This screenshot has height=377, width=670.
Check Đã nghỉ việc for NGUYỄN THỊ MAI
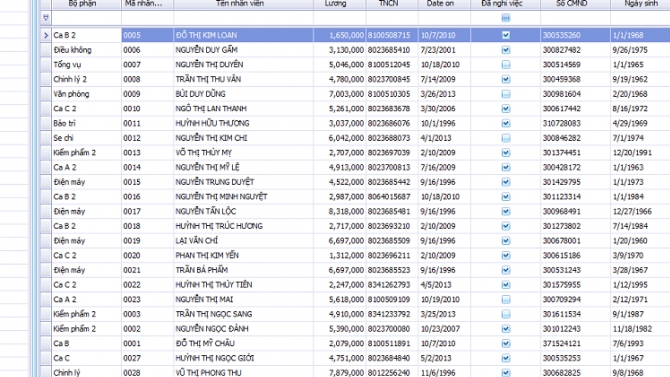(x=505, y=300)
